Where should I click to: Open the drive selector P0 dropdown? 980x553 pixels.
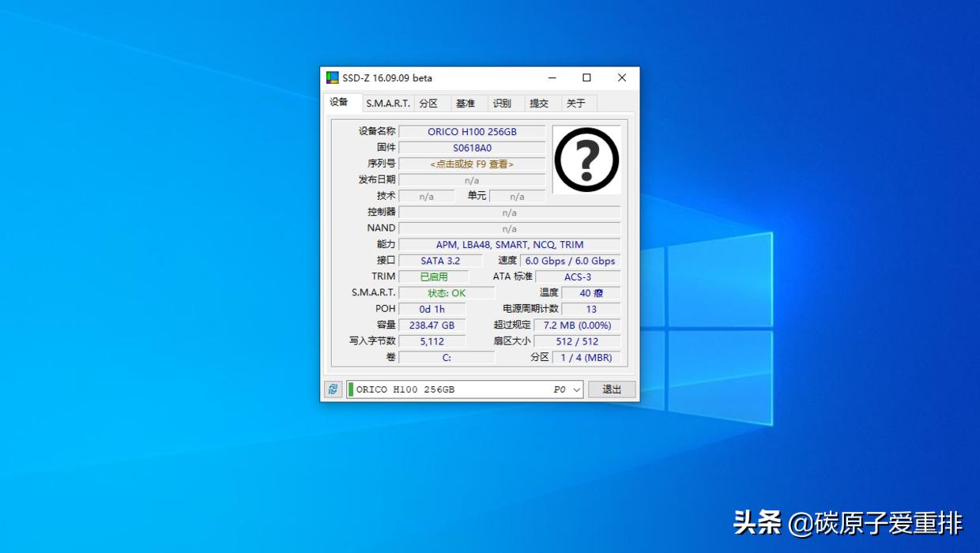576,389
